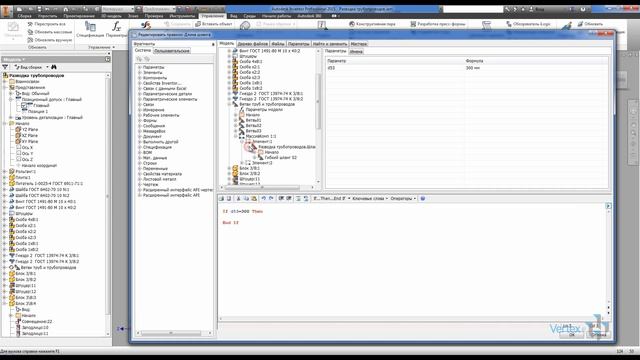
Task: Click the Конструктивная пара ribbon command
Action: tap(372, 24)
